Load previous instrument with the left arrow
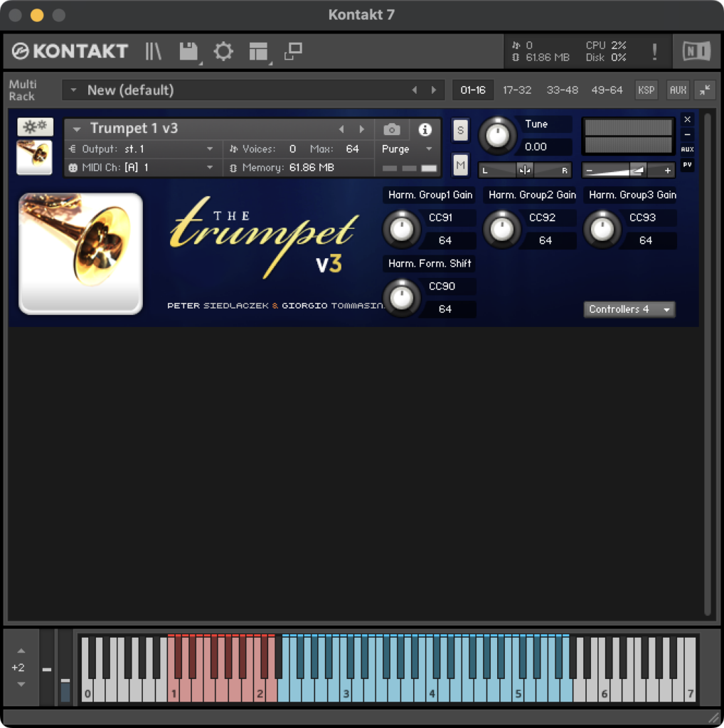The width and height of the screenshot is (724, 728). pos(342,129)
